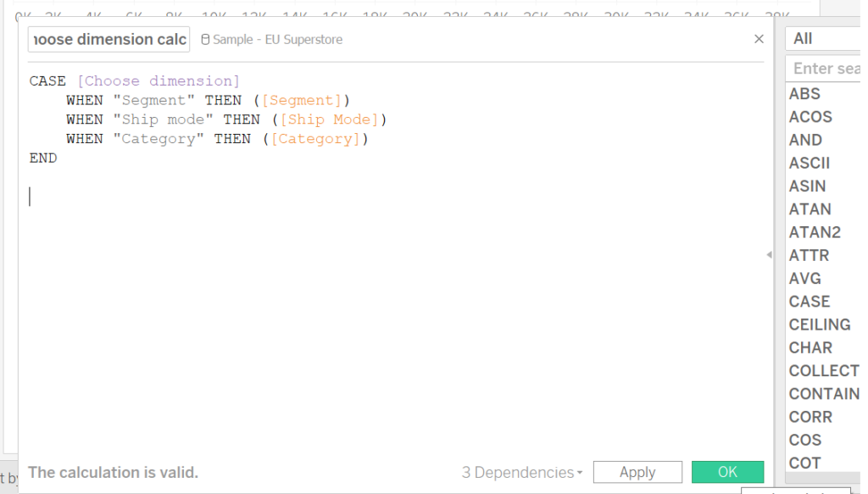
Task: Click the calculation name field showing 'oose dimension calc'
Action: click(108, 39)
